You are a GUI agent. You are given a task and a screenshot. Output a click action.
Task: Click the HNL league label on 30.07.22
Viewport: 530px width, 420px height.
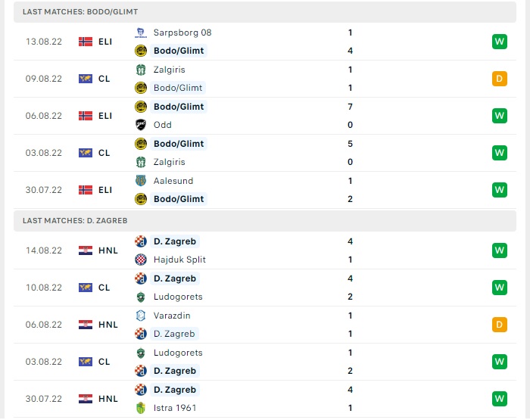[108, 399]
